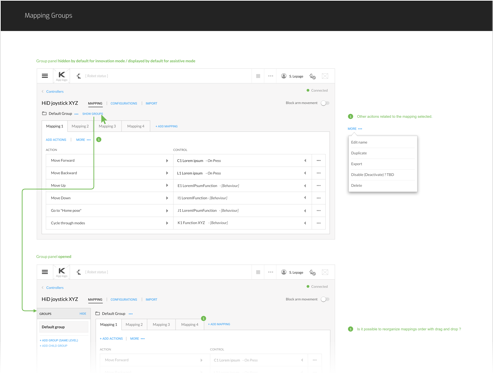Click the dash icon on the Cycle through modes row
Screen dimensions: 493x373
coord(319,223)
